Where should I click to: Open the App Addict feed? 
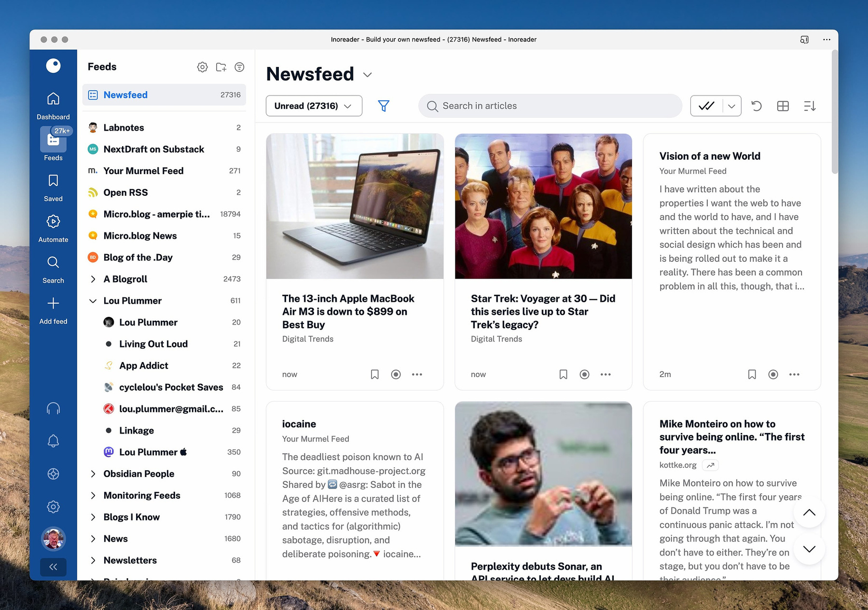click(164, 366)
